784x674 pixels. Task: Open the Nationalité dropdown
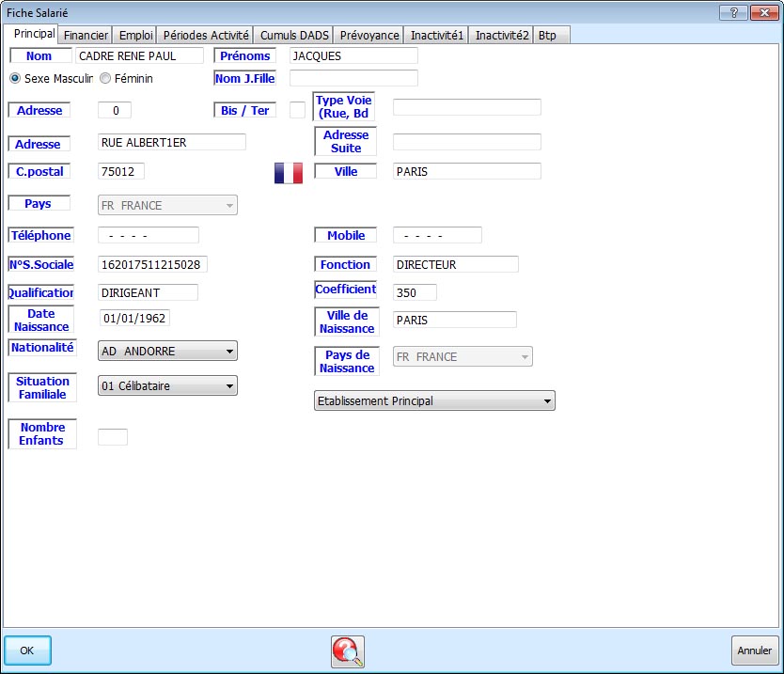pos(167,352)
